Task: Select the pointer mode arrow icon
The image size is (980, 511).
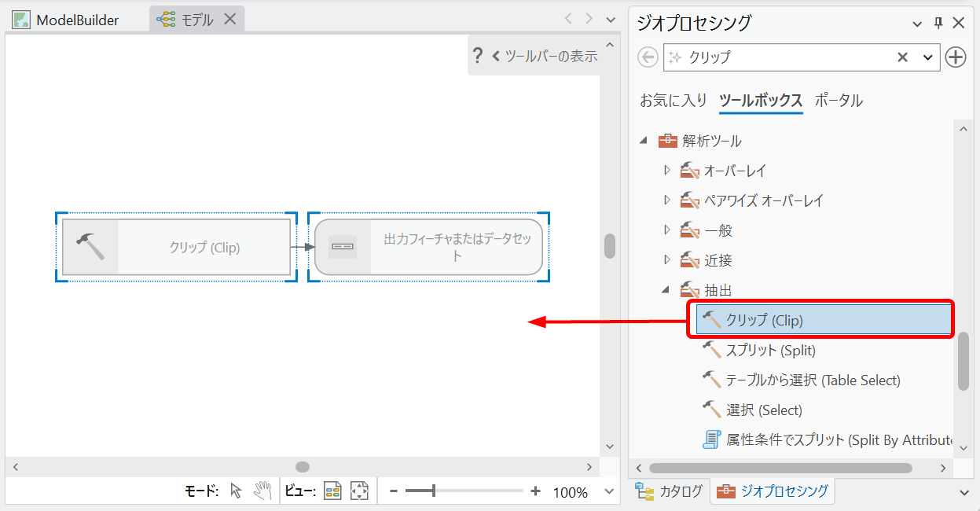Action: coord(236,491)
